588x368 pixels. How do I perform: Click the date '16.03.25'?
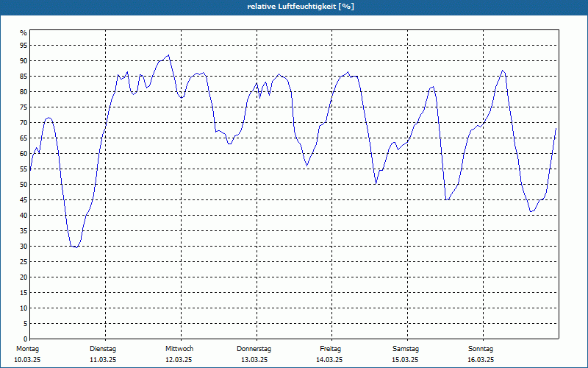481,360
